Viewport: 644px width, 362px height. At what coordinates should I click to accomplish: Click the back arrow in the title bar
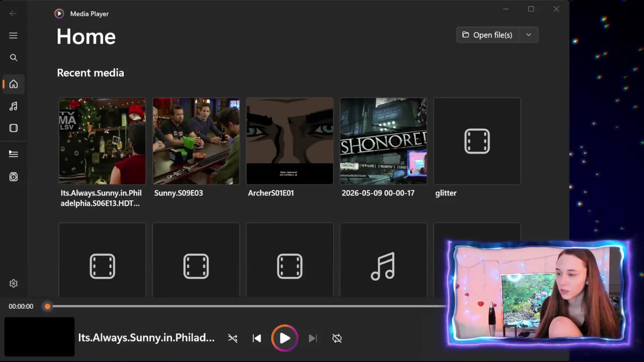pyautogui.click(x=13, y=13)
